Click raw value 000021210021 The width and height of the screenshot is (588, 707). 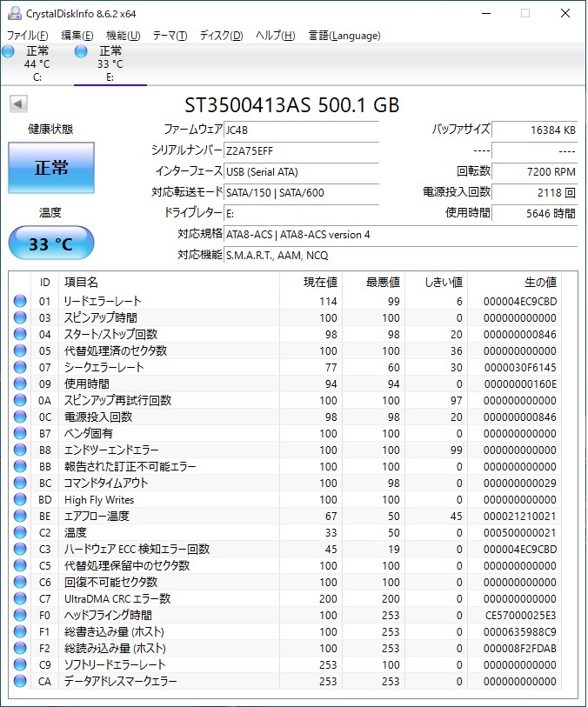[x=520, y=517]
